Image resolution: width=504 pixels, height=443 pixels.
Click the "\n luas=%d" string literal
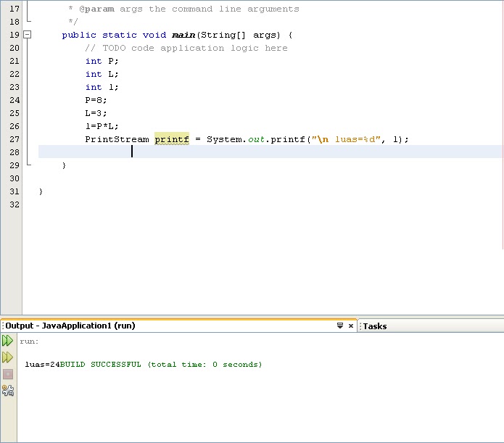[x=346, y=139]
